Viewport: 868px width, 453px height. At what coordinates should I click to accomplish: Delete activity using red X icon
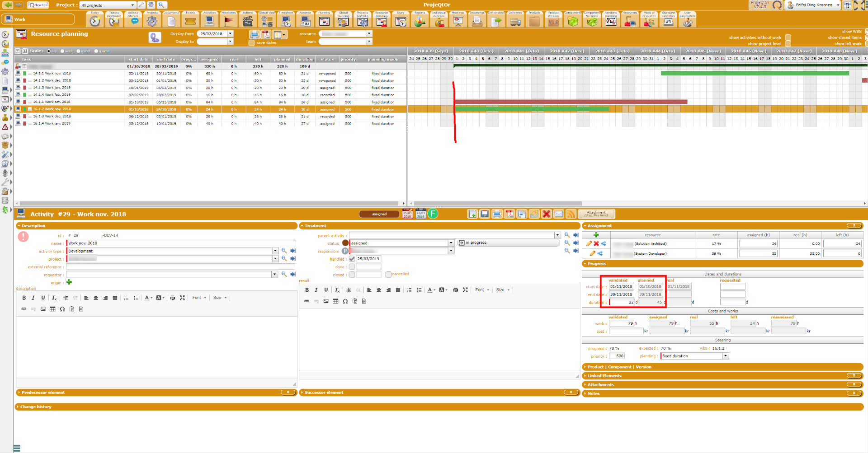tap(546, 214)
